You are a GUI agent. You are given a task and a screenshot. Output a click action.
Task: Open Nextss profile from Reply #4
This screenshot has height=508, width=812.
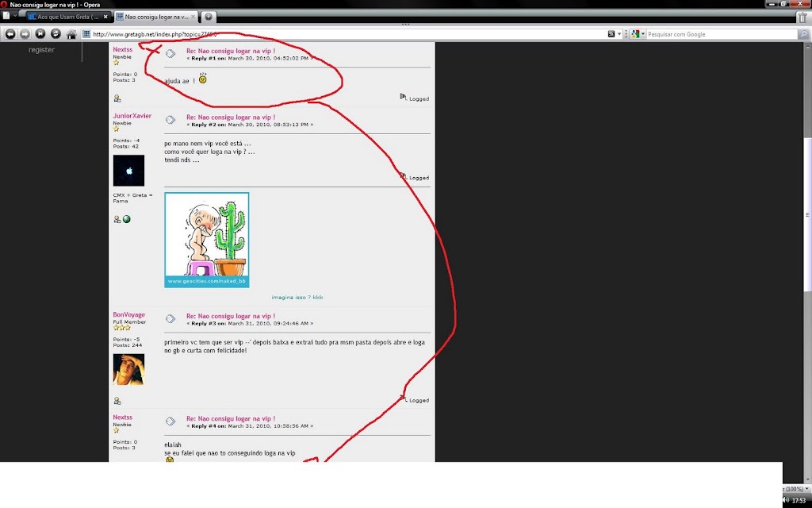[123, 418]
